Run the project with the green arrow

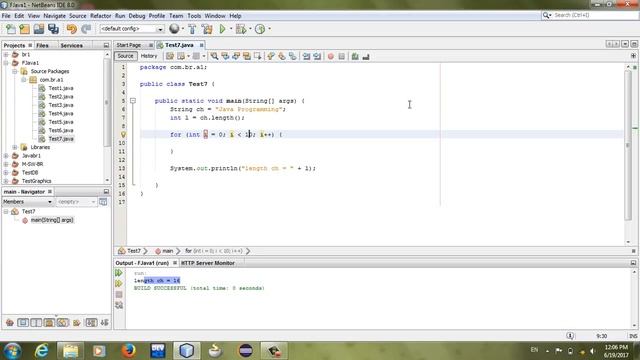click(222, 29)
